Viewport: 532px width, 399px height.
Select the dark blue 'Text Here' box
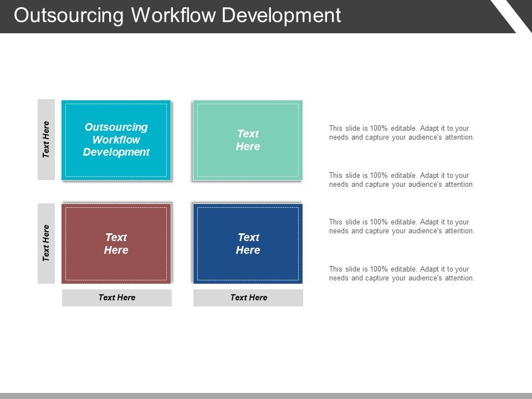(248, 244)
